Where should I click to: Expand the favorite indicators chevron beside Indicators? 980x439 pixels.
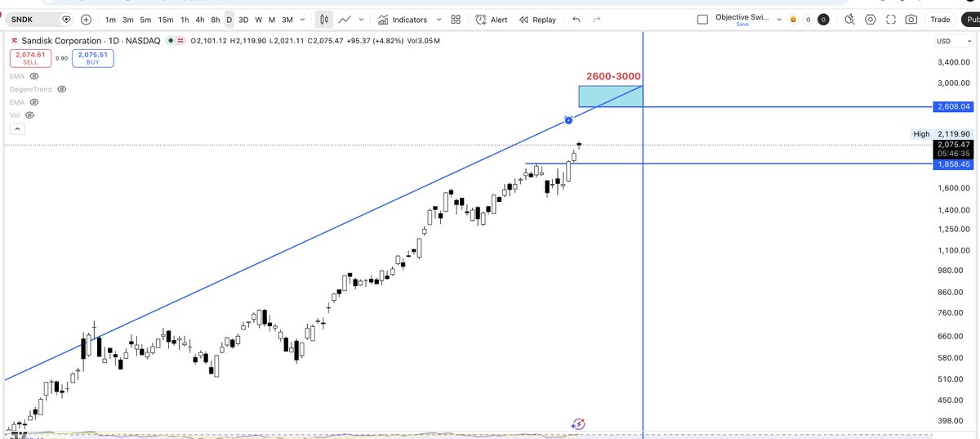pyautogui.click(x=439, y=20)
